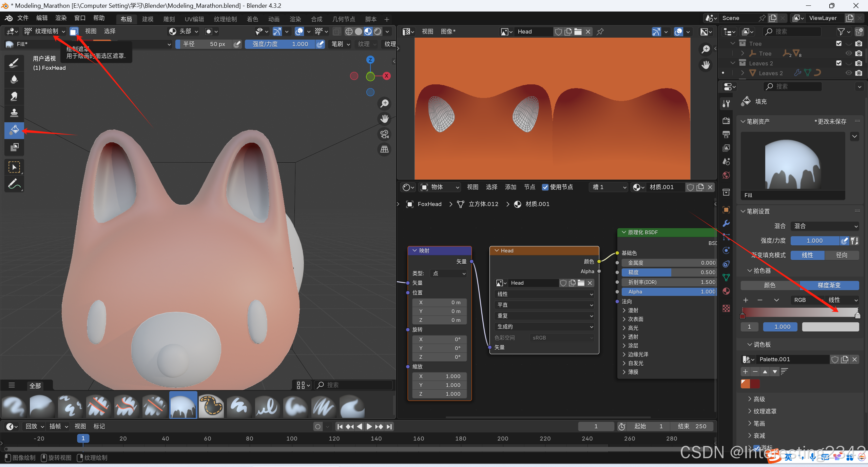Select the Annotate pencil tool
868x467 pixels.
(14, 184)
